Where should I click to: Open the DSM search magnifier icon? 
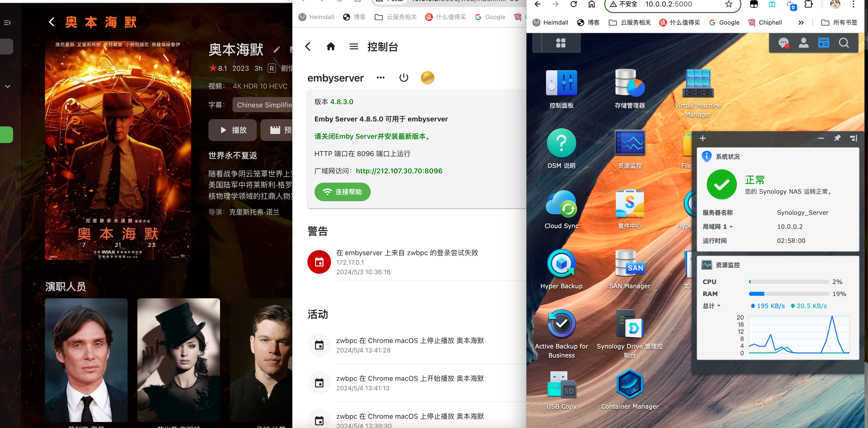tap(844, 43)
